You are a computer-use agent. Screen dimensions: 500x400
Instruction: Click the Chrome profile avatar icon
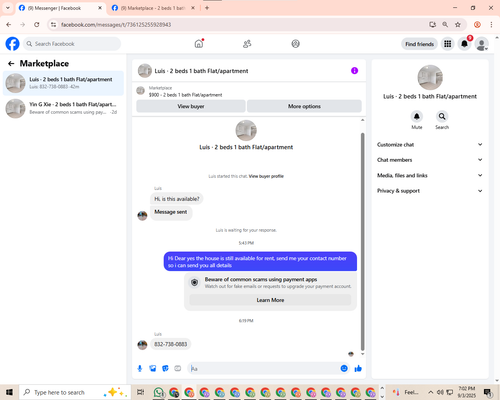[x=477, y=24]
